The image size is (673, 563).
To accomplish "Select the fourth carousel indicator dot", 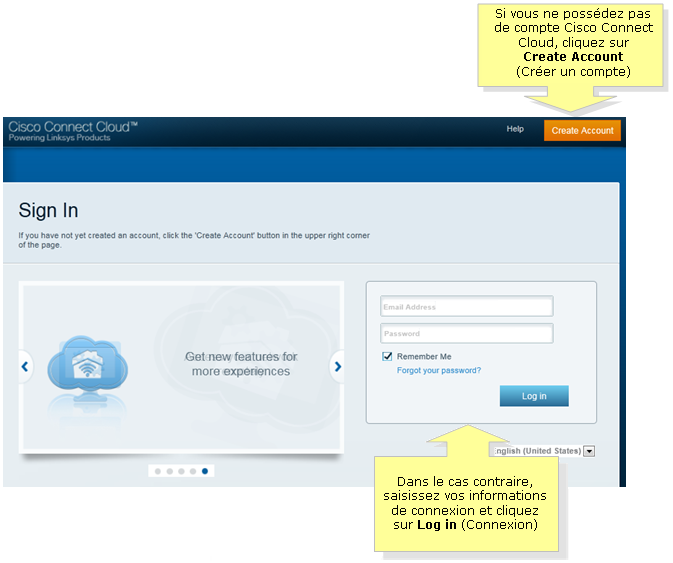I will tap(192, 470).
